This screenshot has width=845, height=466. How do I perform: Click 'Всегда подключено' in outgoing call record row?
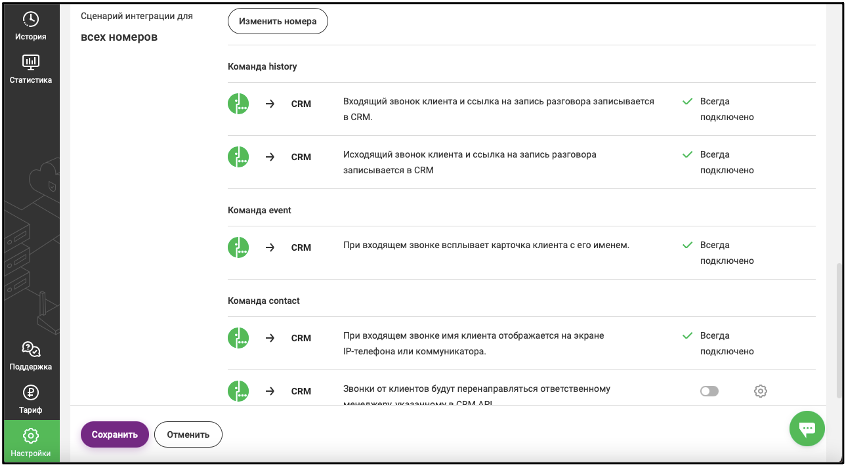(726, 162)
